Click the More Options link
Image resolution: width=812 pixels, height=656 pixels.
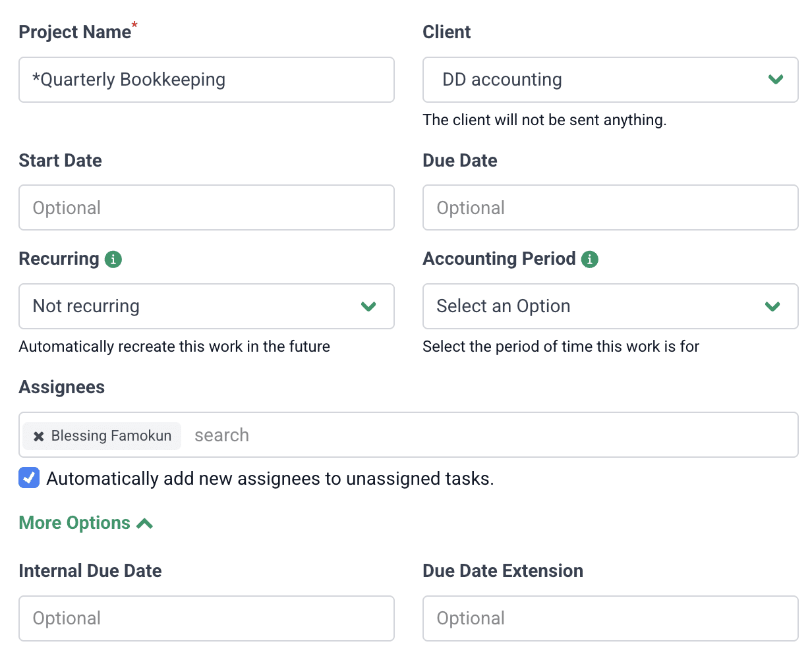74,522
